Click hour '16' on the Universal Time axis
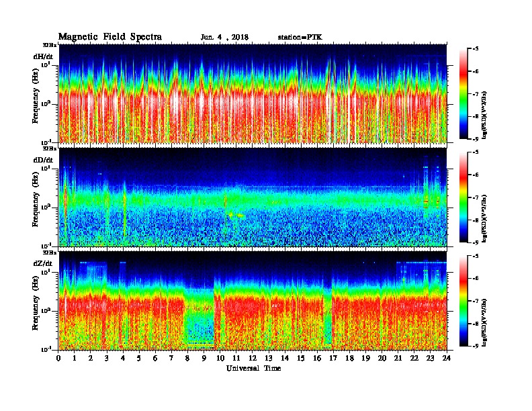This screenshot has height=411, width=532. point(317,359)
